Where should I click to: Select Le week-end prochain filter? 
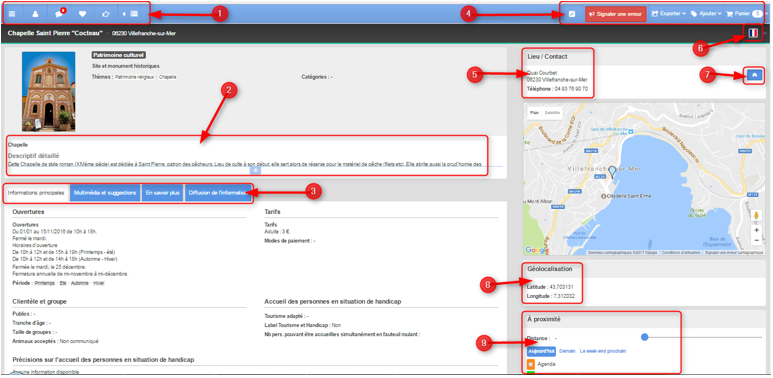[x=602, y=351]
